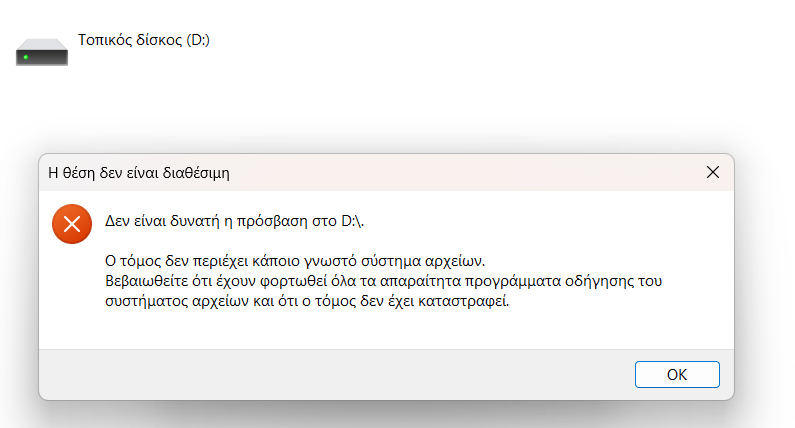The height and width of the screenshot is (428, 795).
Task: Click the blank white area below the error text
Action: [385, 330]
